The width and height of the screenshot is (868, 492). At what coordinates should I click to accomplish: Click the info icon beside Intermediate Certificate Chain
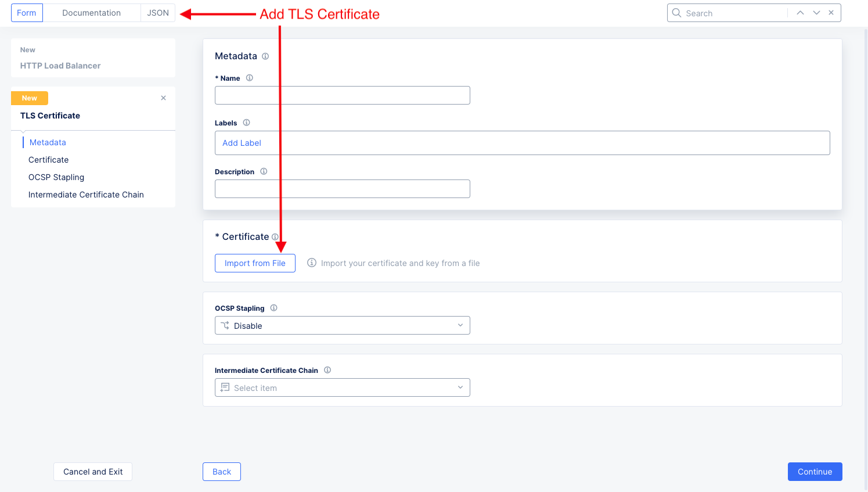(x=327, y=369)
